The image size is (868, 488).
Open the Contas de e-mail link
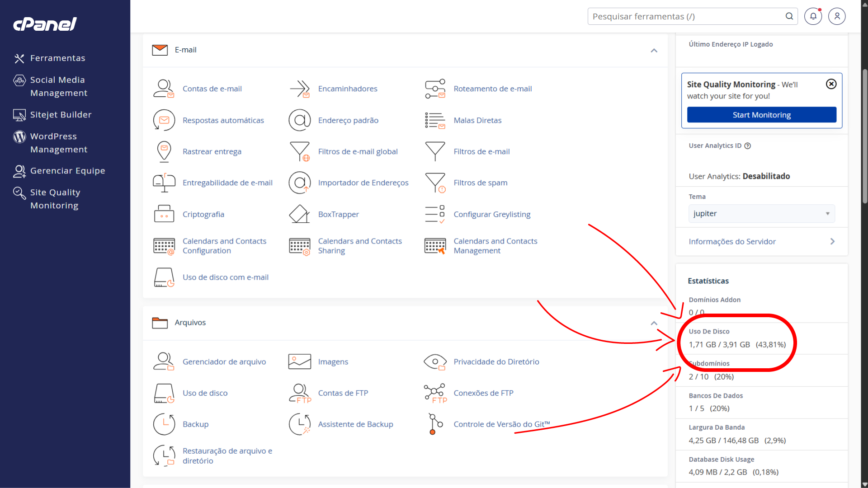tap(212, 89)
